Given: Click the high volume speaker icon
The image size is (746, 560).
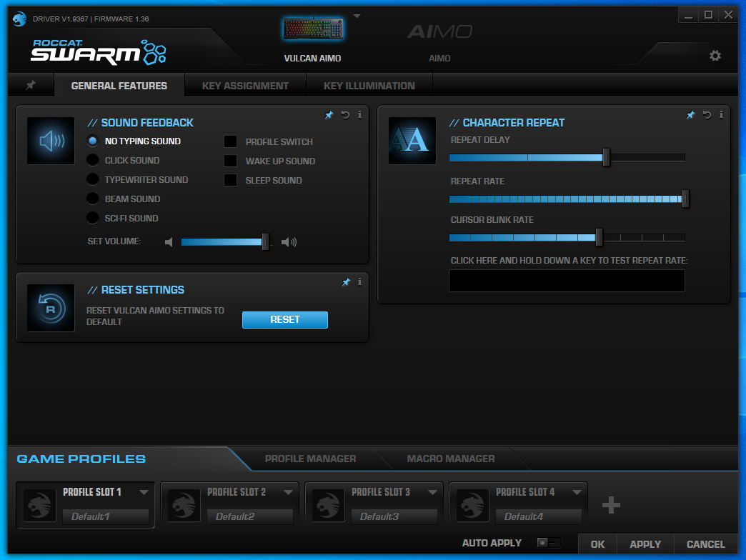Looking at the screenshot, I should (x=289, y=242).
